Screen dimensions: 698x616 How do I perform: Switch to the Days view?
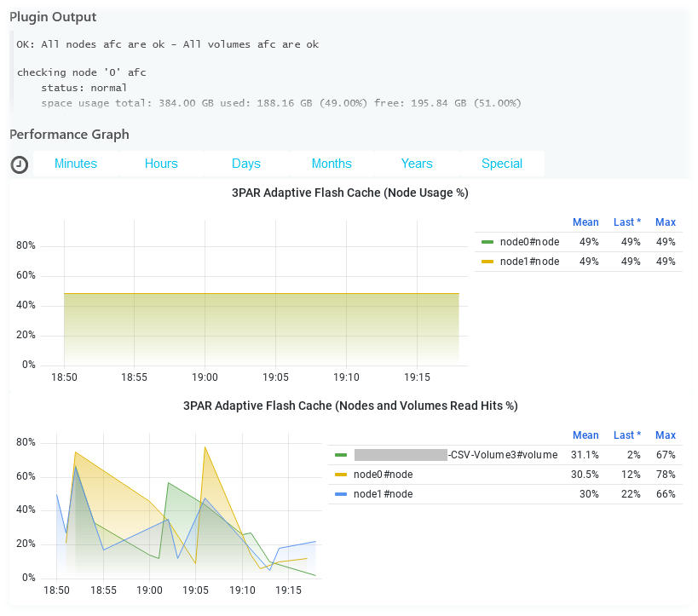click(246, 164)
